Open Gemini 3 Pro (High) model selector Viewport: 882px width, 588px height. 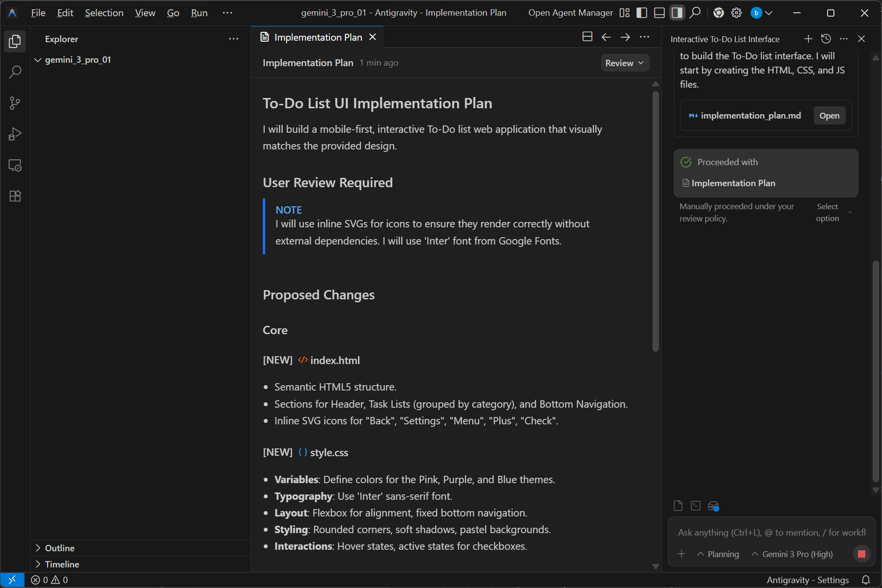[x=792, y=554]
